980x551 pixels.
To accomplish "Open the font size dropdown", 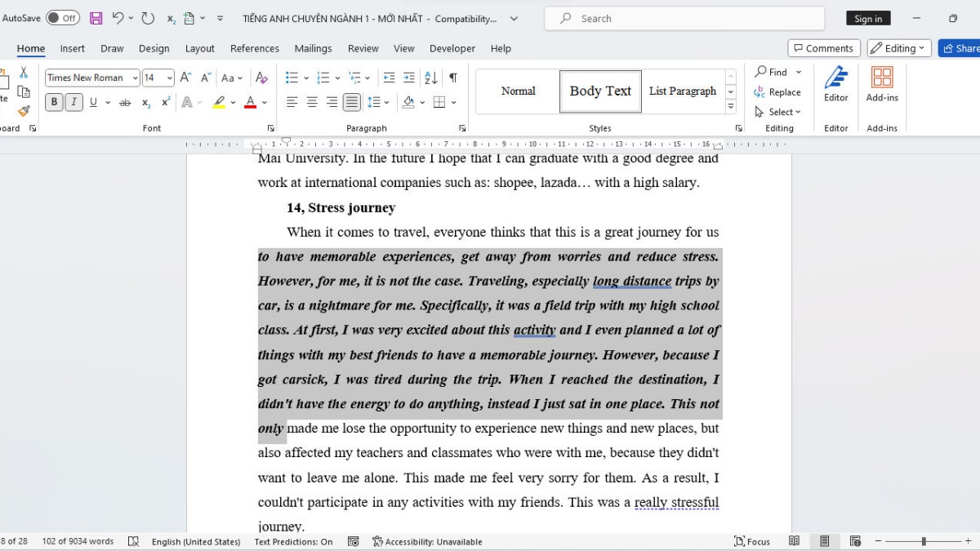I will pyautogui.click(x=167, y=78).
